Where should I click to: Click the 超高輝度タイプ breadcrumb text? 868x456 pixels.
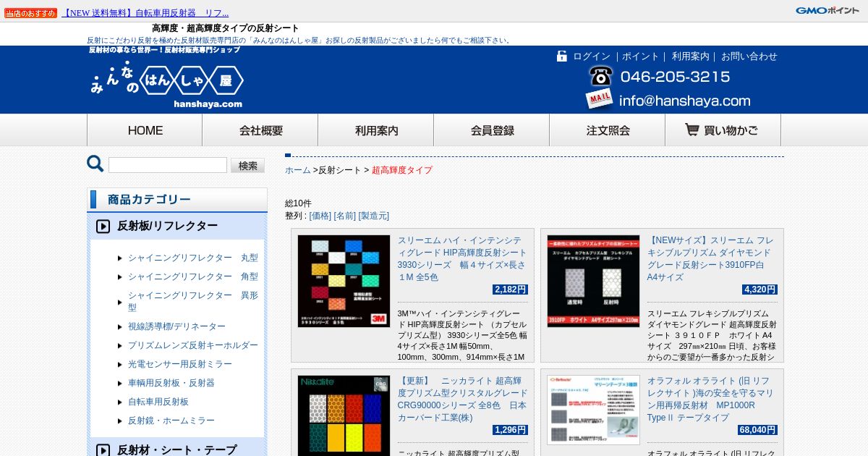coord(402,170)
